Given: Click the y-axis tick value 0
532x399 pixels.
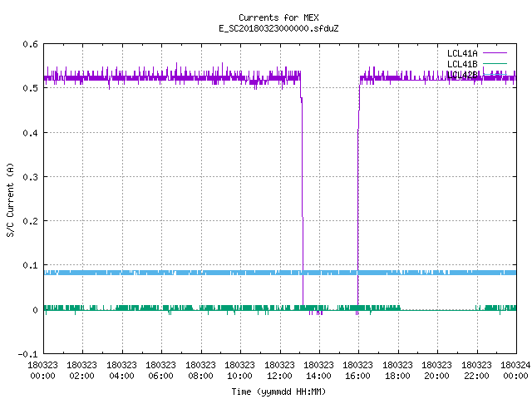Looking at the screenshot, I should [x=35, y=310].
